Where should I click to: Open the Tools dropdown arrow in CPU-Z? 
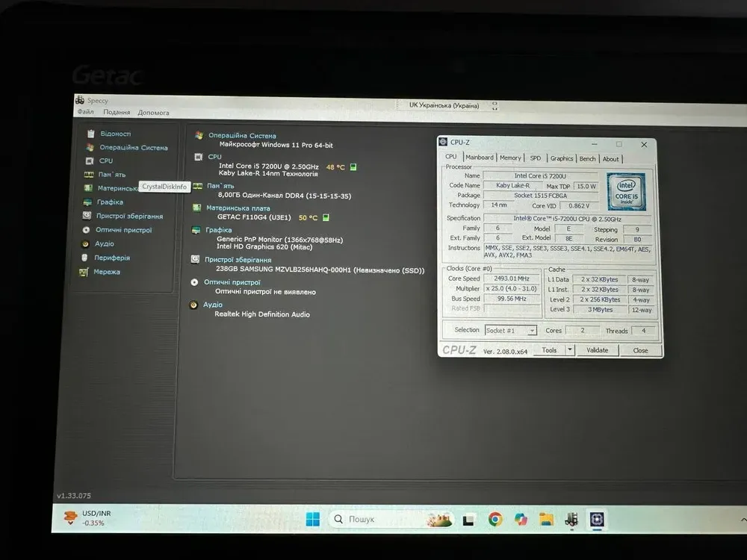570,349
